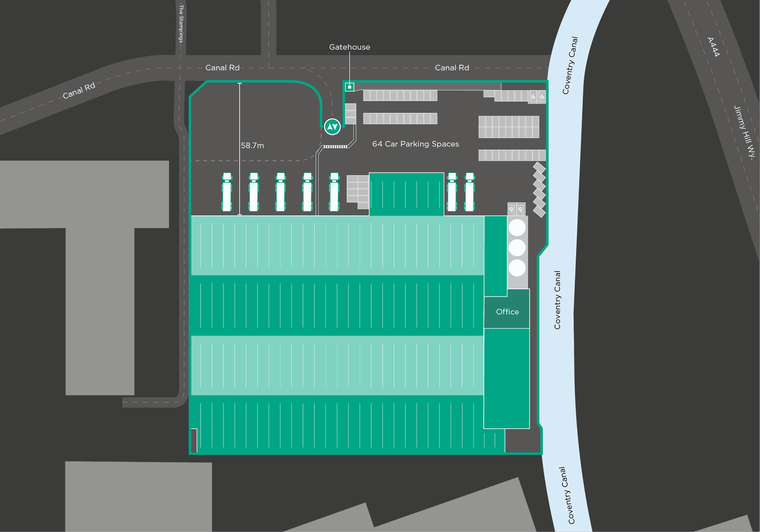Click the top white storage tank circle
Viewport: 760px width, 532px height.
point(517,228)
